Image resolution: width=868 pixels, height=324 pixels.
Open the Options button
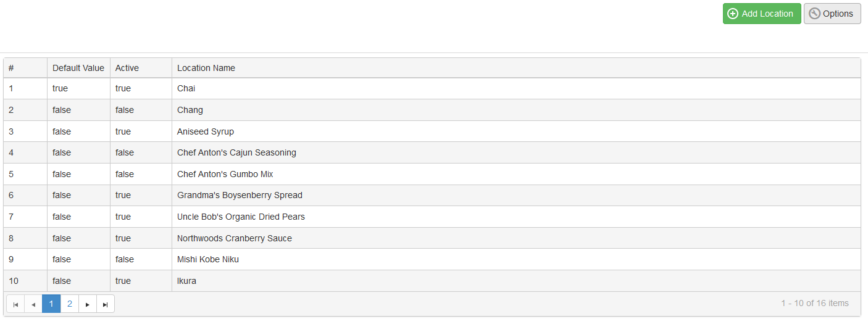[x=832, y=14]
